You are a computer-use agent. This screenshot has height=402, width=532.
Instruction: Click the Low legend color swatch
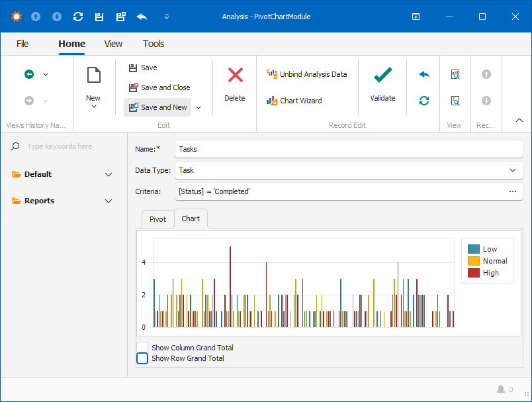(473, 249)
